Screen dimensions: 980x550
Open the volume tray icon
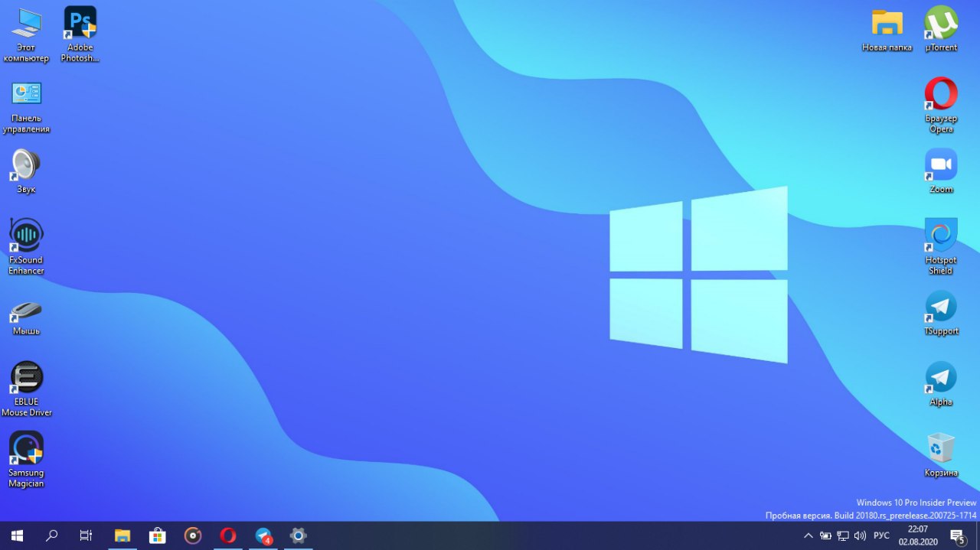[860, 535]
